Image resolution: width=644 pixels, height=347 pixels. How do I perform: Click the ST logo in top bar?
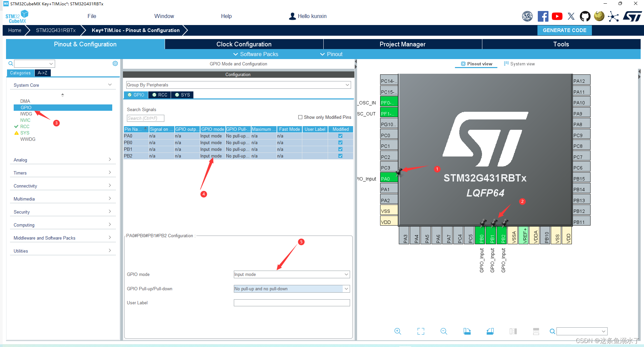pos(632,16)
